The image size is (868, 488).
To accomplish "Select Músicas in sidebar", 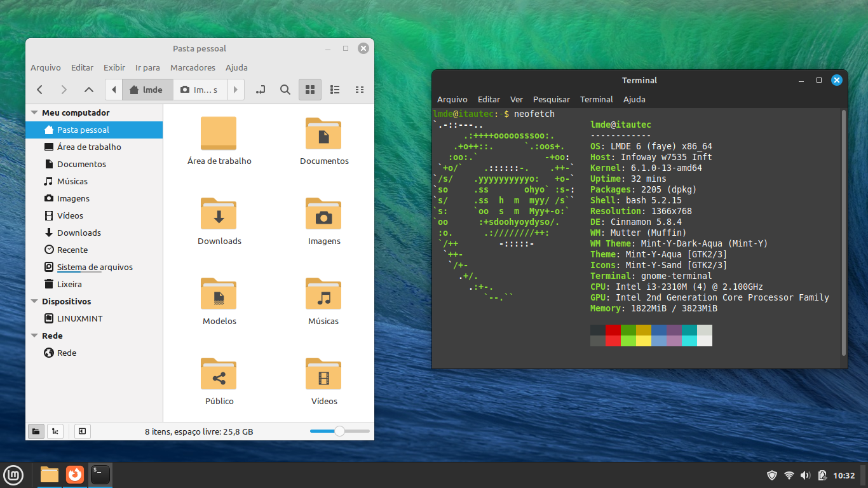I will click(x=94, y=181).
